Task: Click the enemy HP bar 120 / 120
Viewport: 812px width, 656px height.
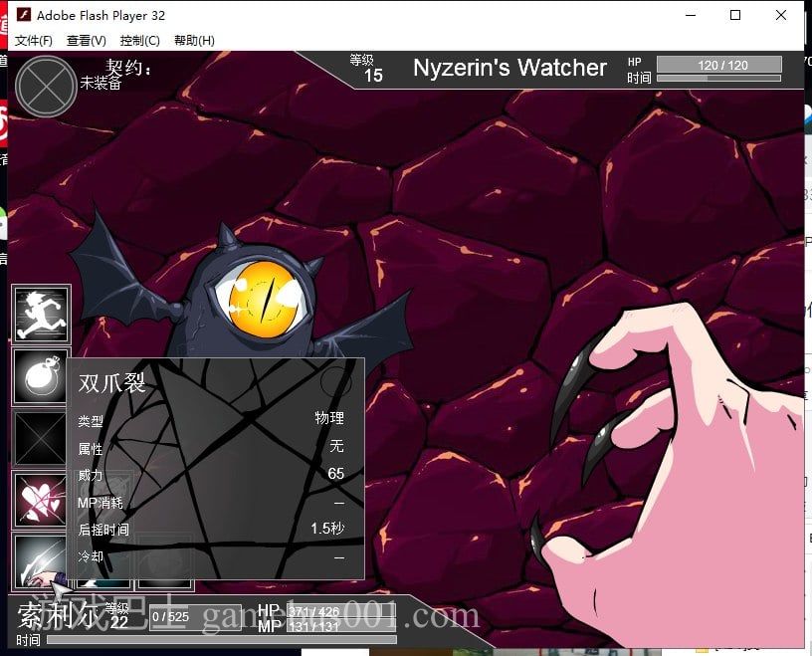Action: (719, 65)
